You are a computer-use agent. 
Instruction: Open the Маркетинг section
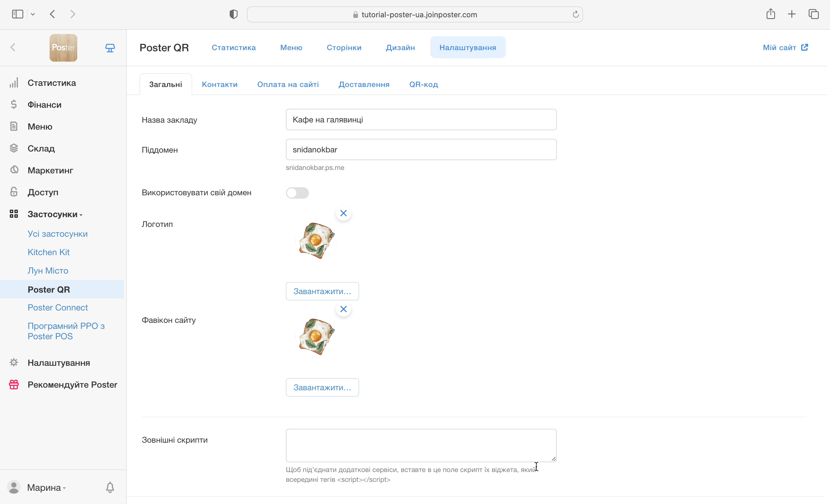click(50, 170)
